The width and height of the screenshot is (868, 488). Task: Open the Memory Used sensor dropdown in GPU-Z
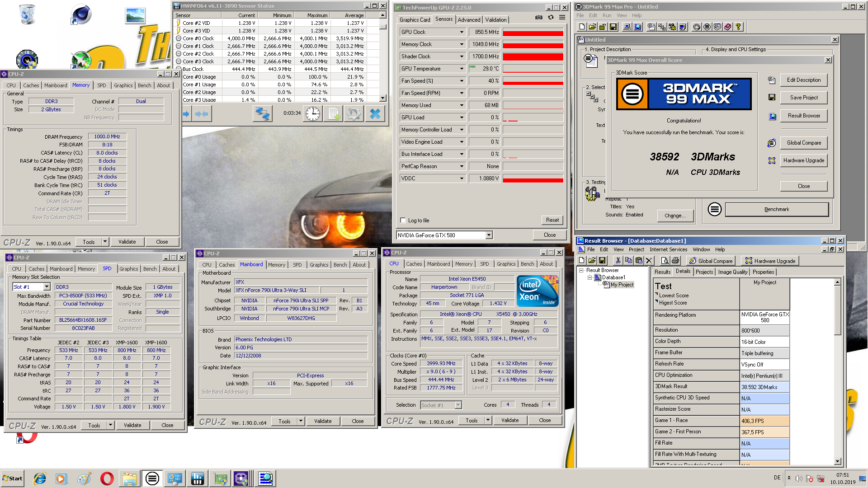[x=462, y=105]
